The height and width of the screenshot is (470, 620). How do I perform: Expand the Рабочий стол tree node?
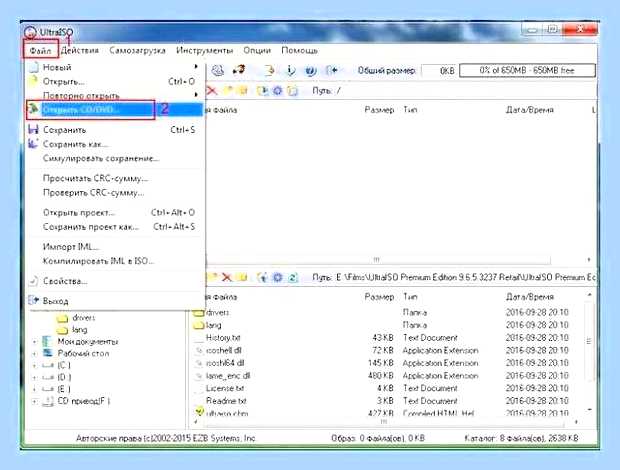click(x=34, y=353)
